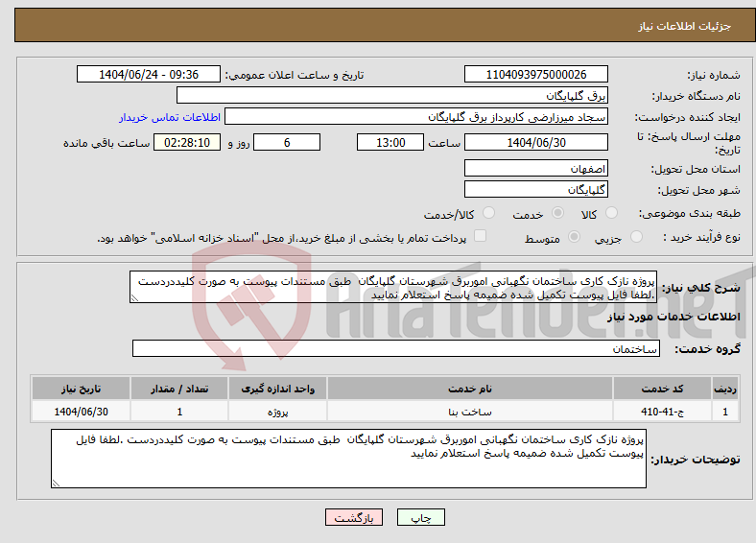The height and width of the screenshot is (543, 756).
Task: Click the پروژه unit cell
Action: pos(277,412)
